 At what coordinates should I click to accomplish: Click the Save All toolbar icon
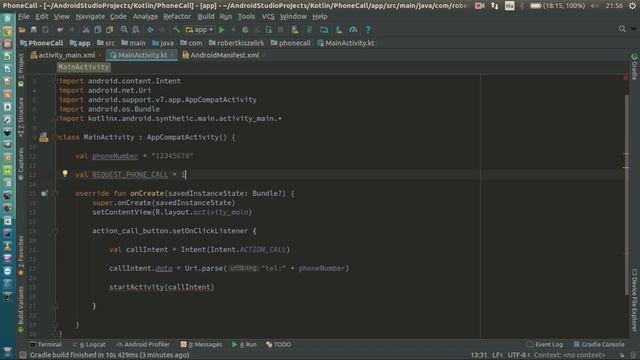pos(34,30)
